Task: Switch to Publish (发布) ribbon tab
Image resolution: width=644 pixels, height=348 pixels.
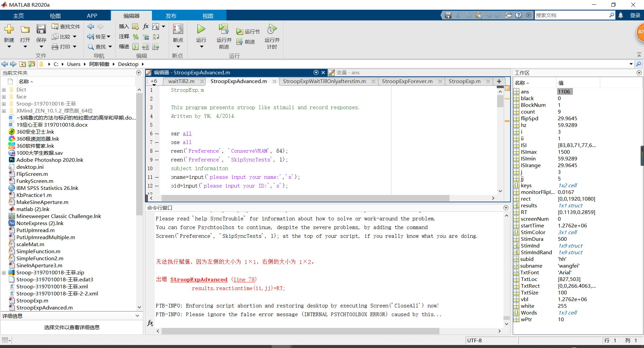Action: point(171,16)
